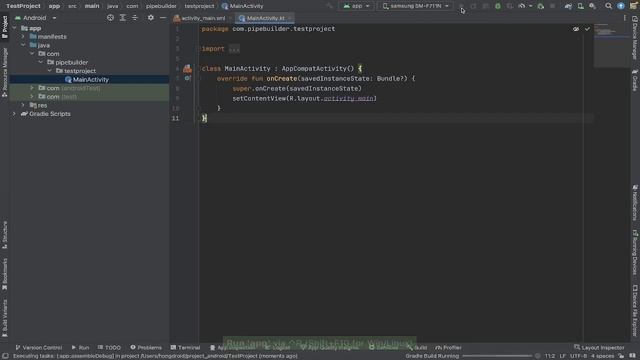This screenshot has height=360, width=640.
Task: Open the SDK Manager toolbar icon
Action: (593, 6)
